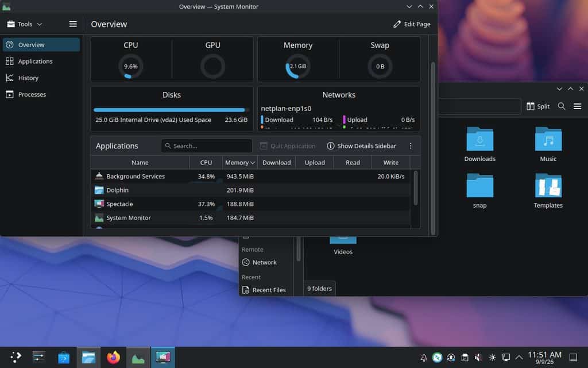588x368 pixels.
Task: Click the Edit Page pencil button
Action: (412, 24)
